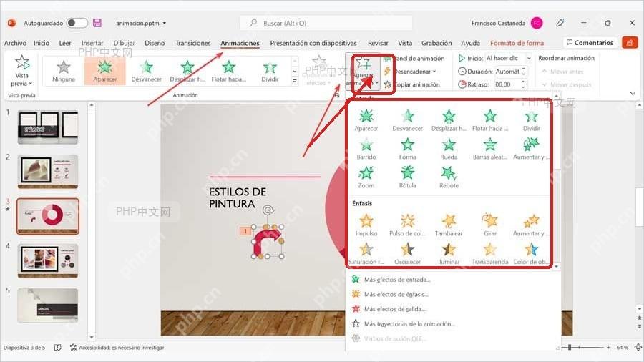Viewport: 644px width, 362px height.
Task: Click Más trayectorias de la animación
Action: click(x=404, y=324)
